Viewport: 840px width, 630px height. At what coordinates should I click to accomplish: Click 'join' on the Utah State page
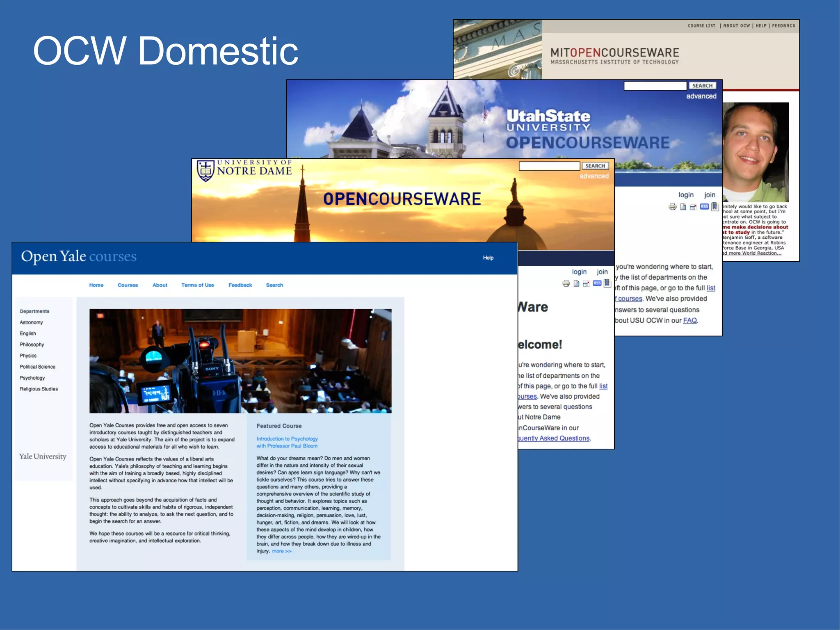tap(710, 195)
